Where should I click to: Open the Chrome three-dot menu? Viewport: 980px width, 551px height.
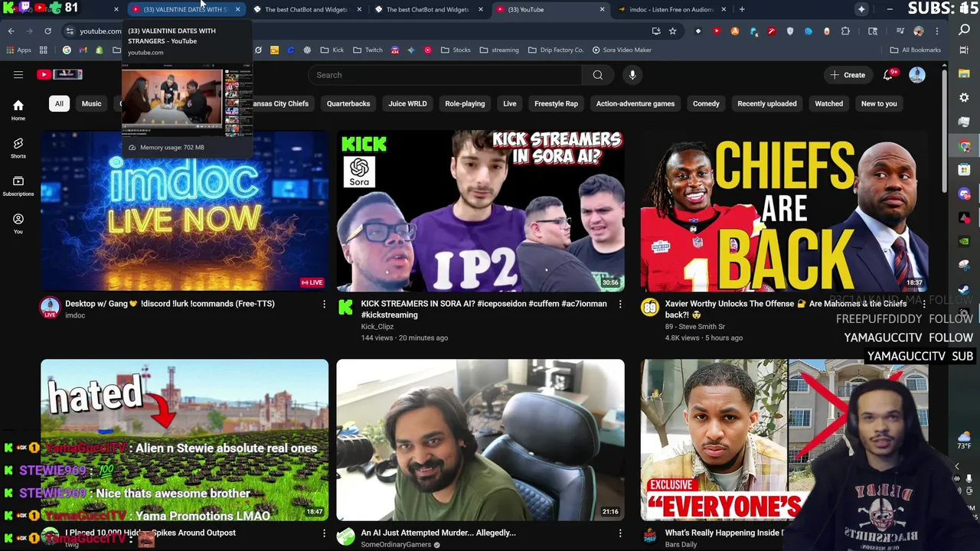937,31
